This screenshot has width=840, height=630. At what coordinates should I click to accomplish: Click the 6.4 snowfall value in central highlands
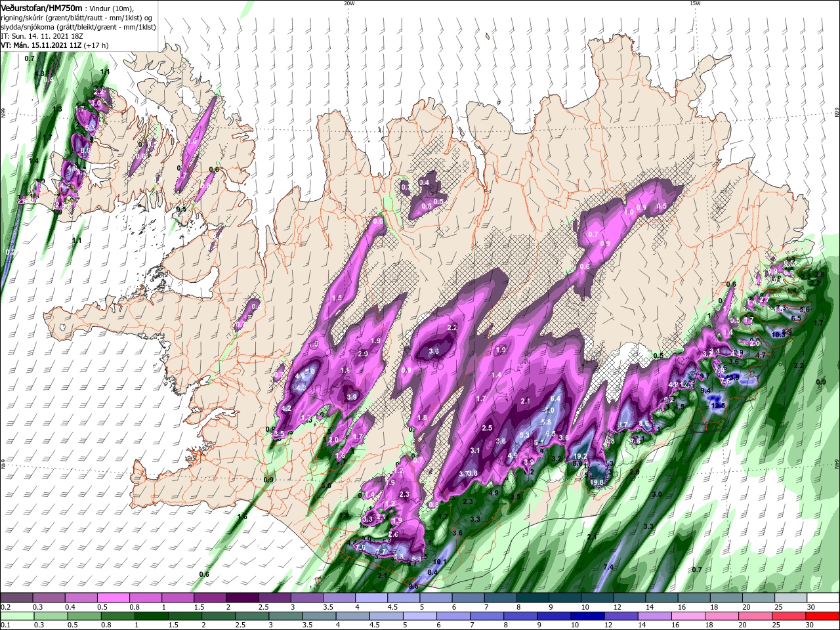click(555, 398)
